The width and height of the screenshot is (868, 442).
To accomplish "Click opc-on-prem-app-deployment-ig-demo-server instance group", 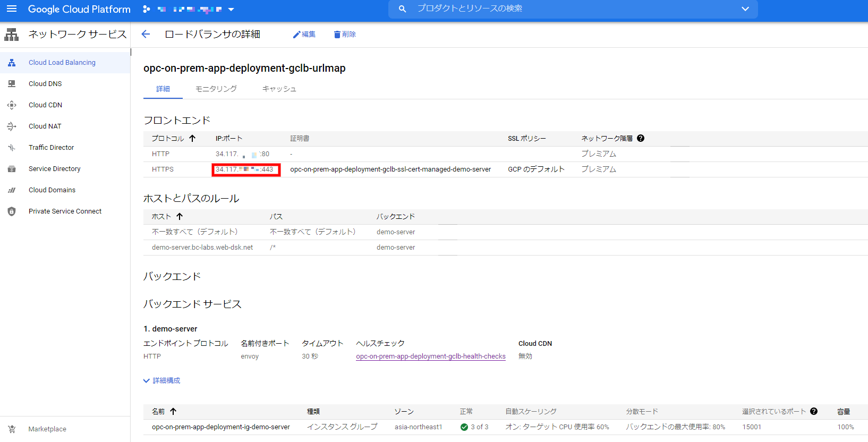I will pos(221,427).
